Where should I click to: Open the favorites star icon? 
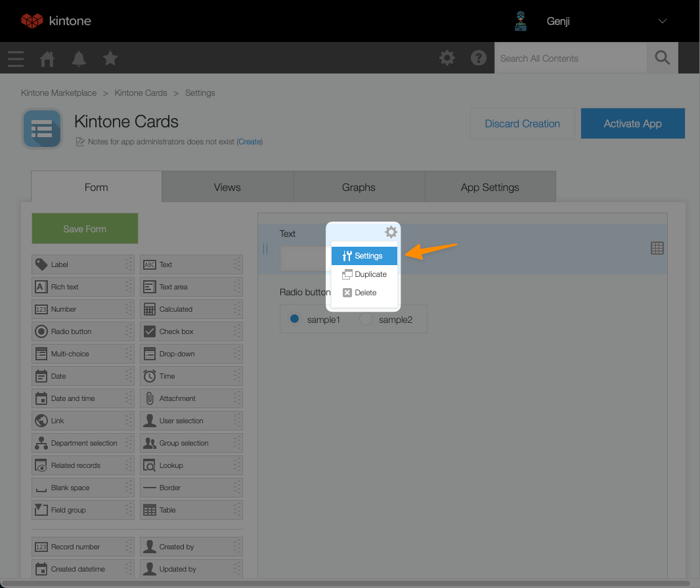point(110,58)
